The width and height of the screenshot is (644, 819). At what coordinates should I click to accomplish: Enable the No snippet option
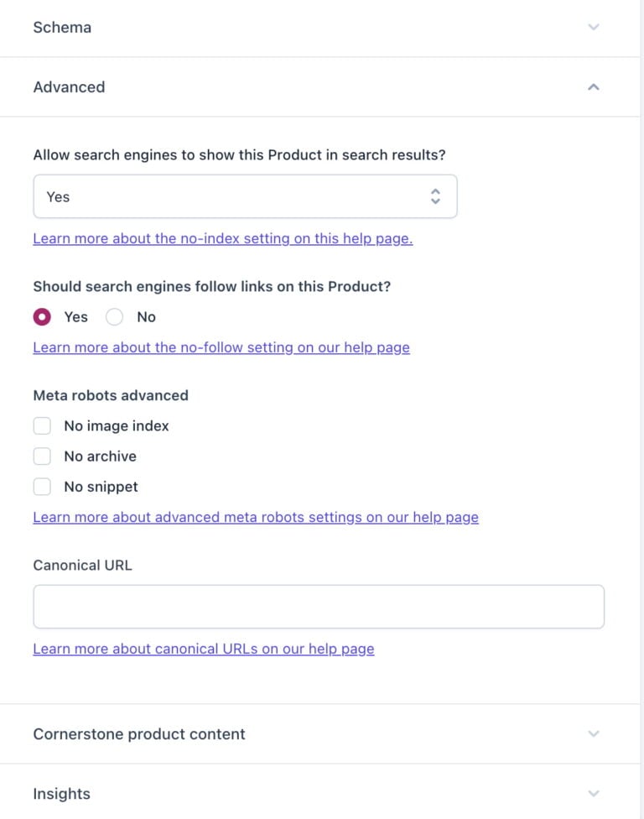[42, 486]
